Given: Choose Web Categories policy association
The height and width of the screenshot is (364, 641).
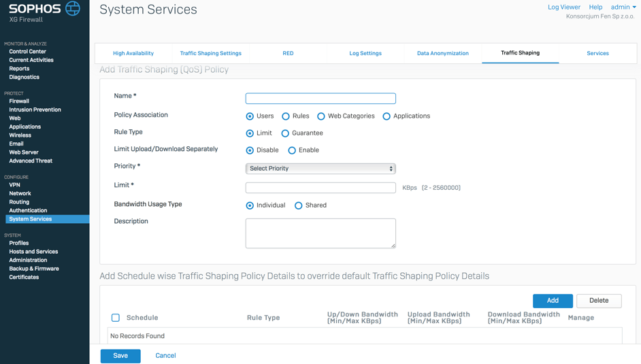Looking at the screenshot, I should [x=321, y=116].
